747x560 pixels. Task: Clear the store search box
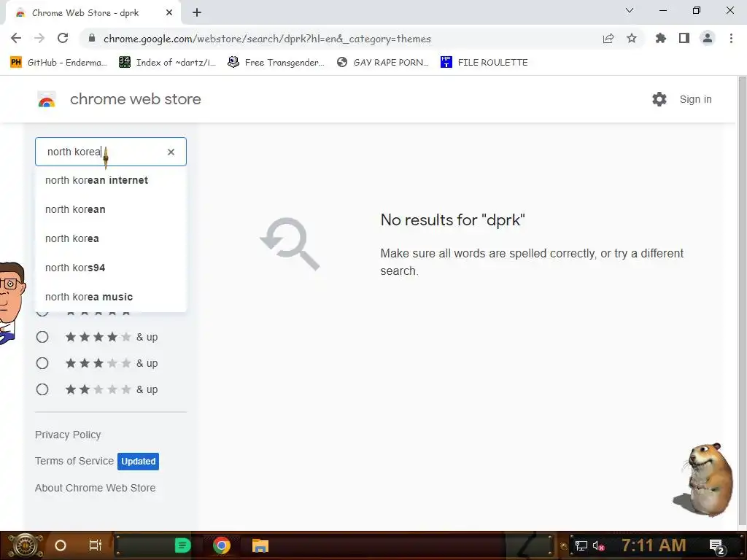tap(171, 152)
